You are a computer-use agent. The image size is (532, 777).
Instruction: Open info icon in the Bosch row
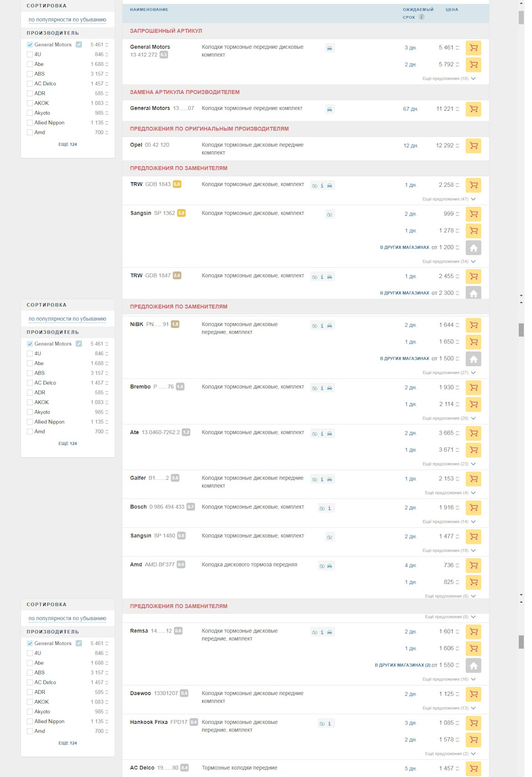coord(330,508)
